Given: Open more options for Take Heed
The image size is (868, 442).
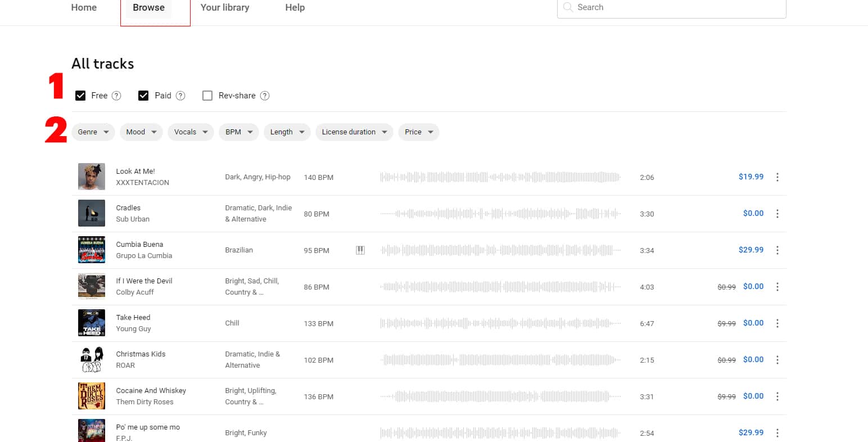Looking at the screenshot, I should click(777, 323).
